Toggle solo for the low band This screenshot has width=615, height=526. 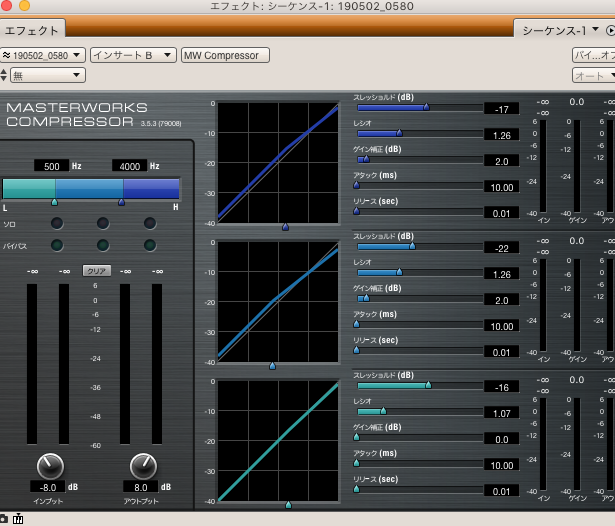coord(57,223)
